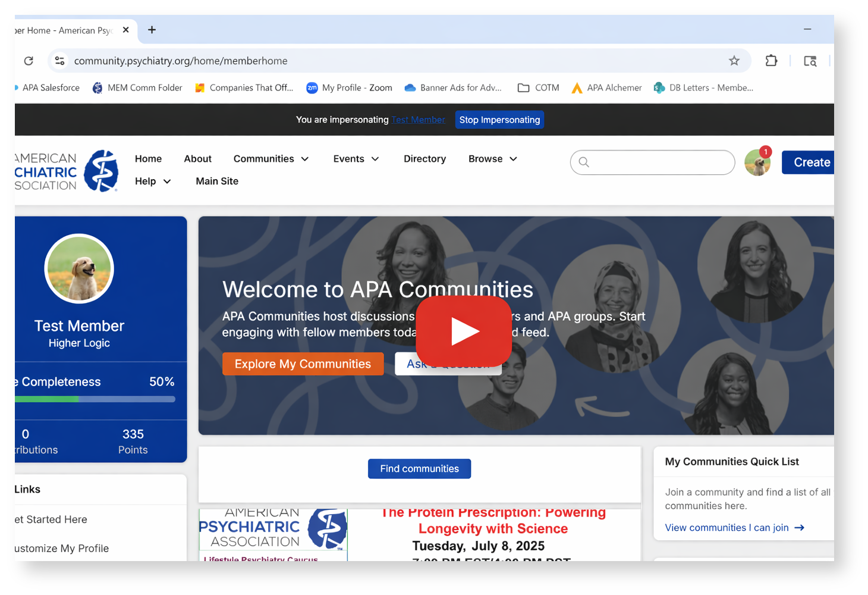Open the Home nav item
The width and height of the screenshot is (868, 595).
click(148, 159)
